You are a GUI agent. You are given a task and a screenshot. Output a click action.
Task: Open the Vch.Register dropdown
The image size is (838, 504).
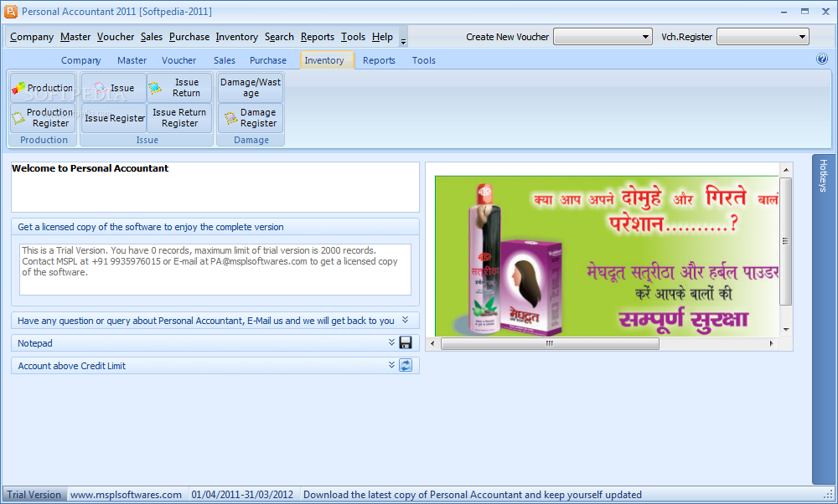tap(762, 37)
